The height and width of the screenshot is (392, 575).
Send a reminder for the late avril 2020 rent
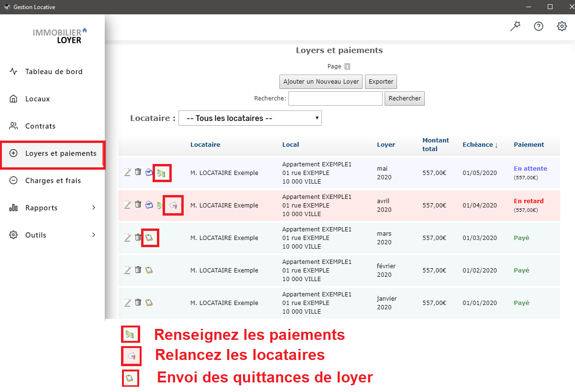[173, 206]
